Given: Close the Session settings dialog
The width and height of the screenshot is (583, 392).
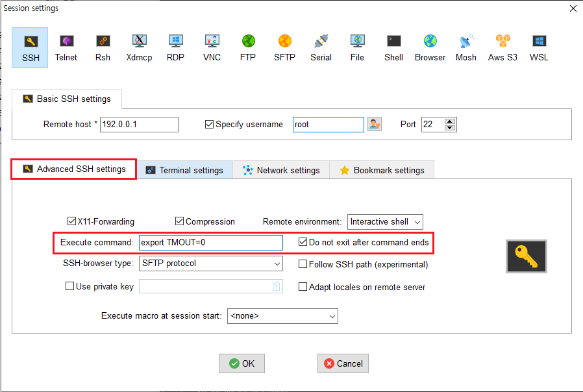Looking at the screenshot, I should coord(573,8).
